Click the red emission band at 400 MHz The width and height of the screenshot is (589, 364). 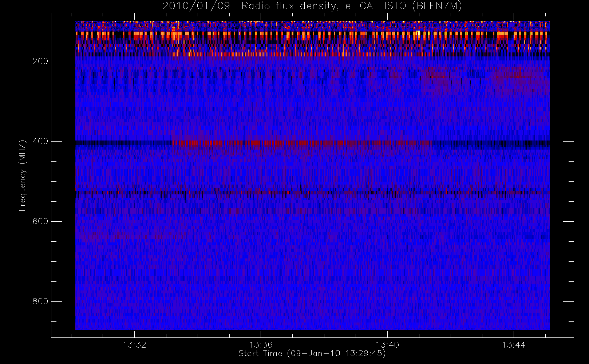click(302, 143)
